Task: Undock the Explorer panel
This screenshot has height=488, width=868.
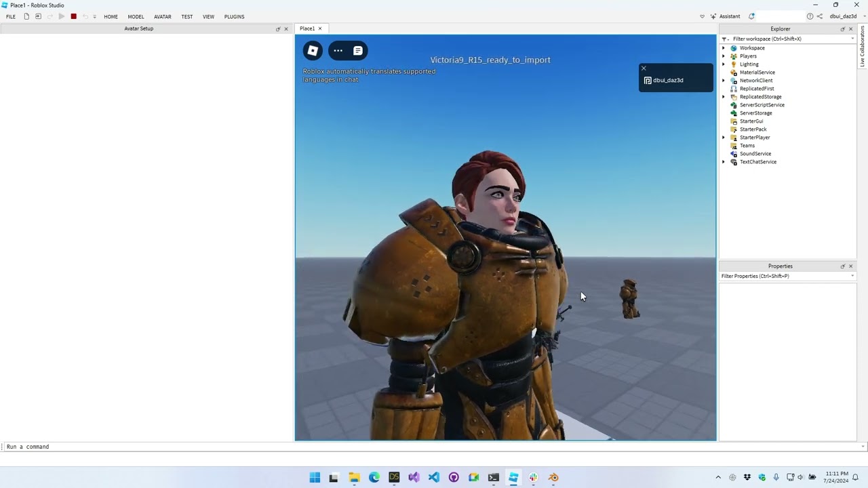Action: (x=843, y=28)
